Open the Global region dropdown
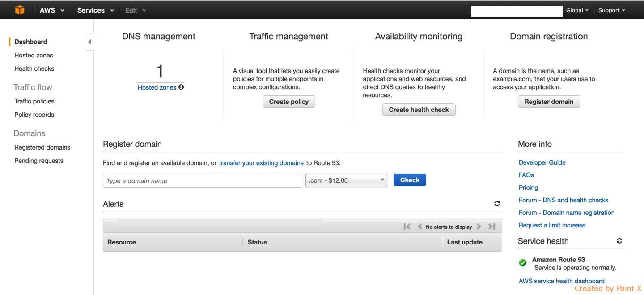644x295 pixels. point(577,10)
